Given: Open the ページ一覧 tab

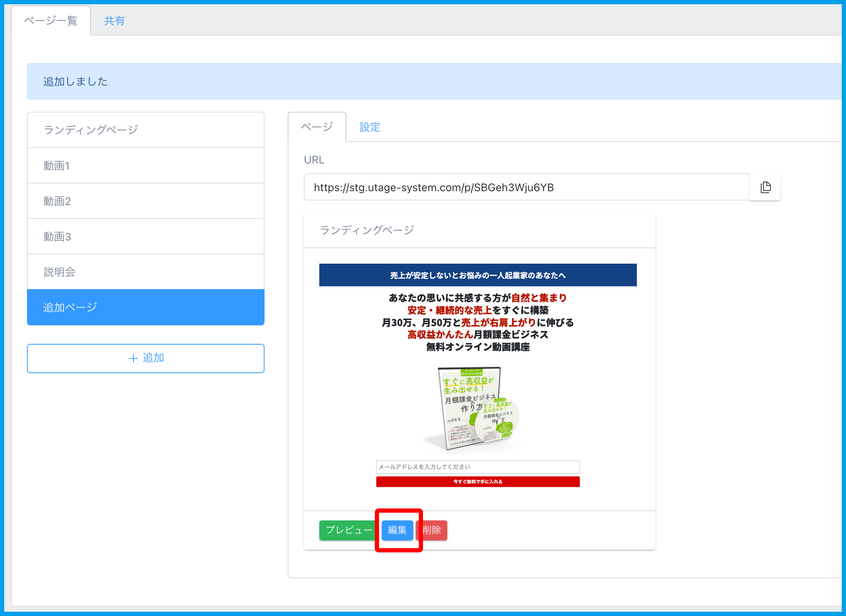Looking at the screenshot, I should [x=51, y=21].
